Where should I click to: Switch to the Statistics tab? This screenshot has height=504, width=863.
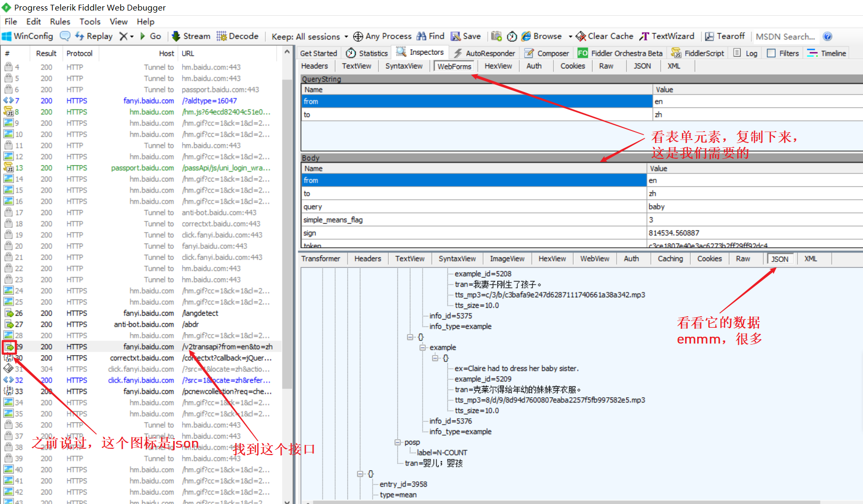367,53
